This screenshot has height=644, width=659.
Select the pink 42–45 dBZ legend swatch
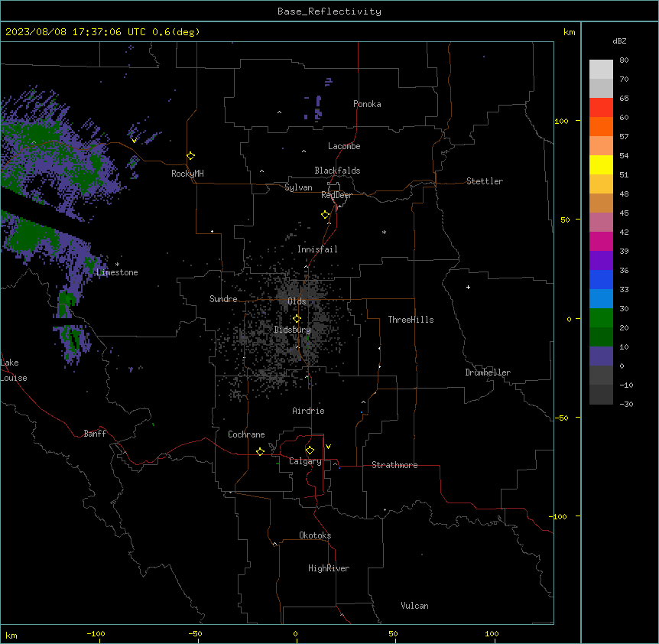[x=601, y=223]
